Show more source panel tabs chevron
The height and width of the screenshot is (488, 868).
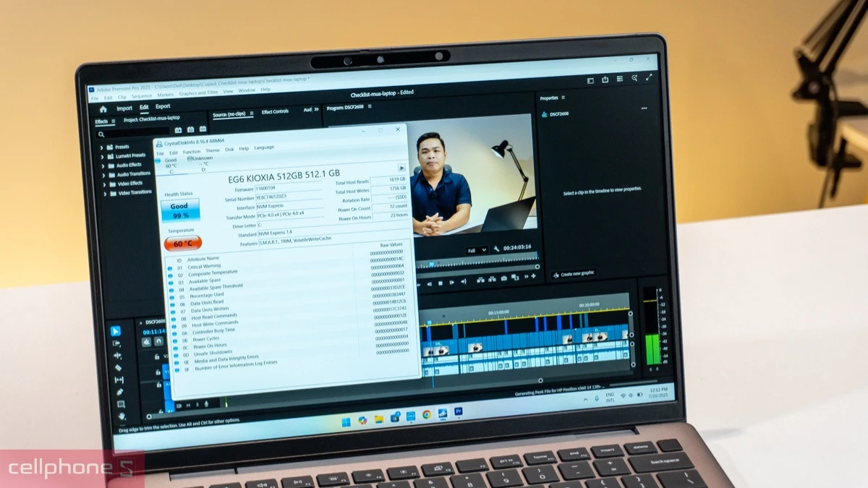[316, 109]
